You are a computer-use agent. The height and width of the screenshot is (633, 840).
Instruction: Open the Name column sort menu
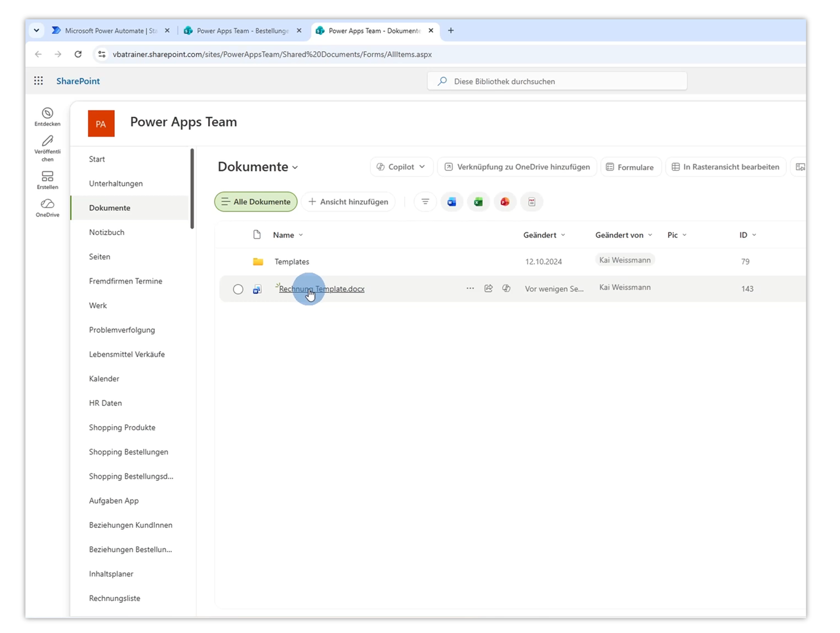click(288, 235)
